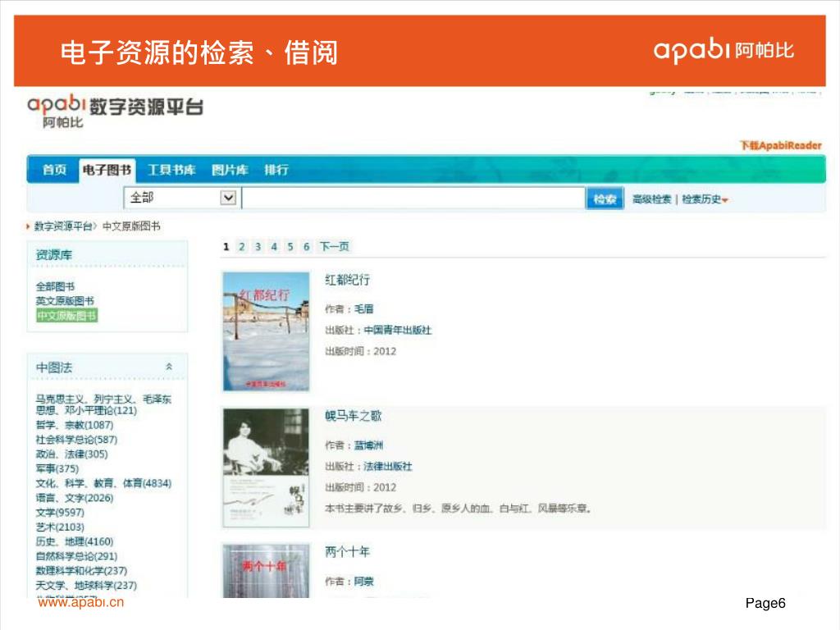Click 数字资源平台 breadcrumb link
The width and height of the screenshot is (840, 630).
point(63,226)
